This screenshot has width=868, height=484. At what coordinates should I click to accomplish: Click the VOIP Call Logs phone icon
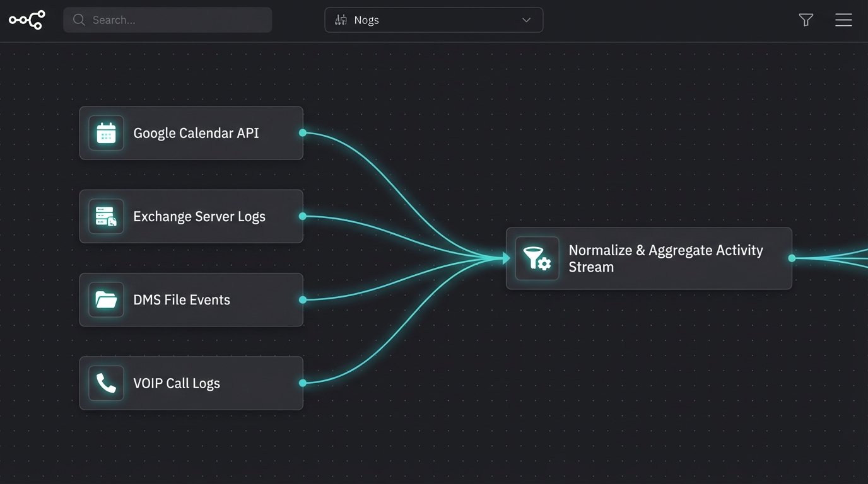click(x=106, y=383)
